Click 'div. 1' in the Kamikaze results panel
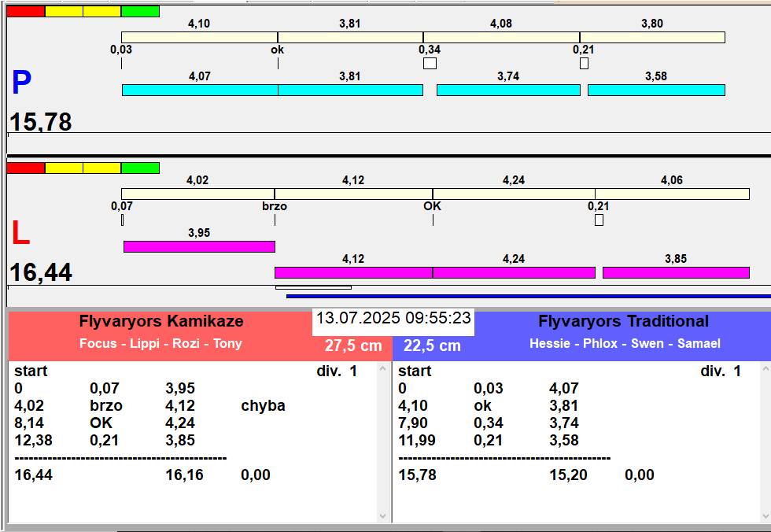The image size is (771, 532). pos(337,371)
